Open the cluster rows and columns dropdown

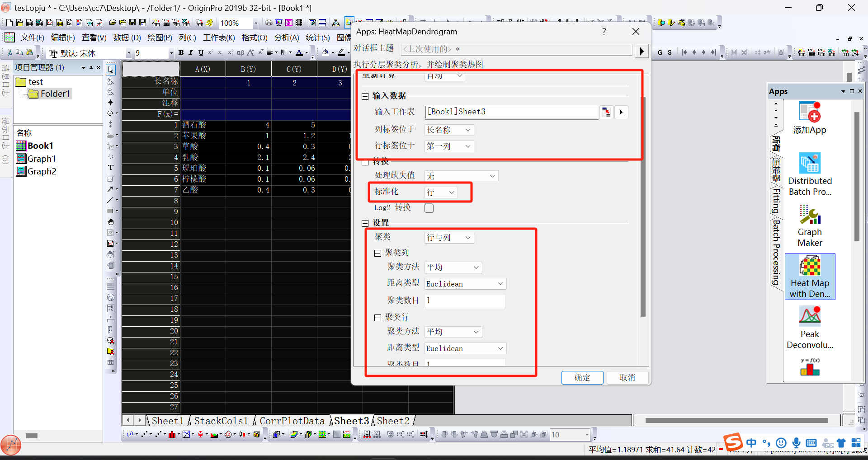point(449,238)
